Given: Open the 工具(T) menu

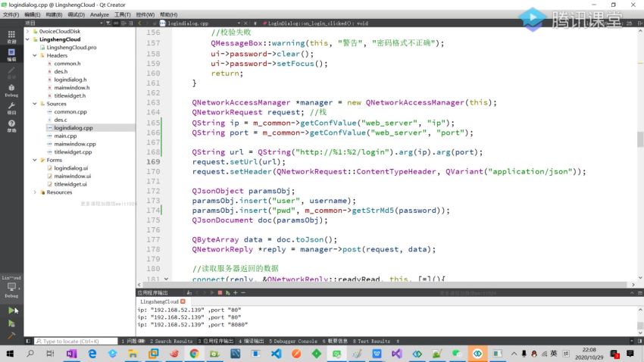Looking at the screenshot, I should 123,14.
